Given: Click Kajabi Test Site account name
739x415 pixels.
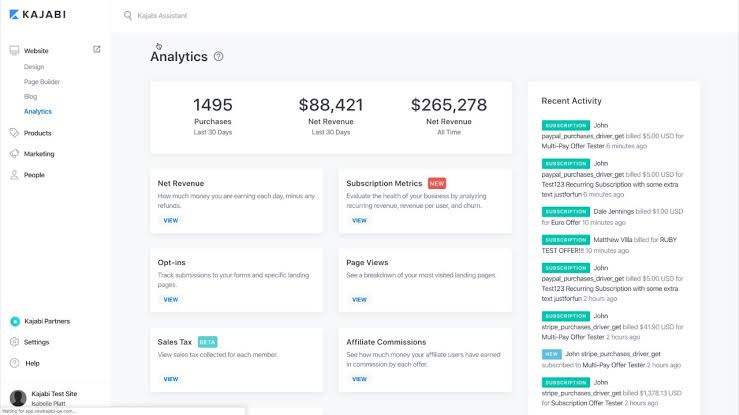Looking at the screenshot, I should click(x=54, y=394).
